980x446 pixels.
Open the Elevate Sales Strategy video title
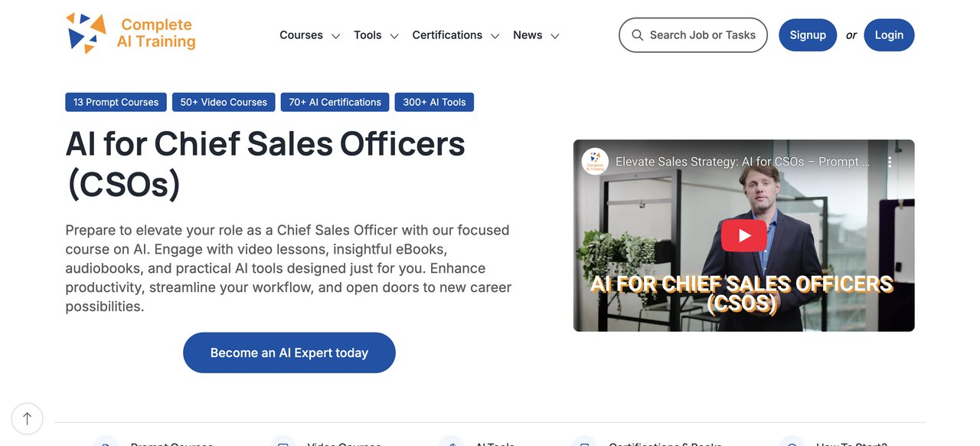[x=743, y=162]
